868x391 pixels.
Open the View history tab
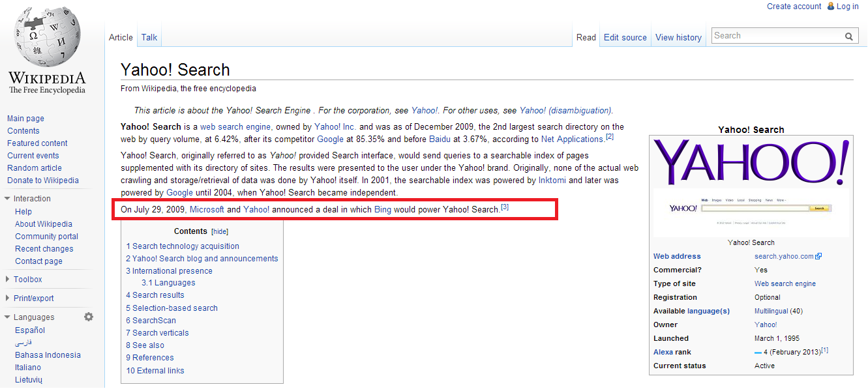click(678, 38)
